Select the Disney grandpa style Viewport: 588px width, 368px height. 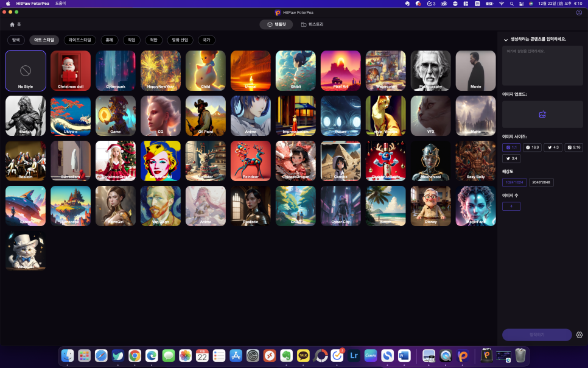pyautogui.click(x=430, y=206)
